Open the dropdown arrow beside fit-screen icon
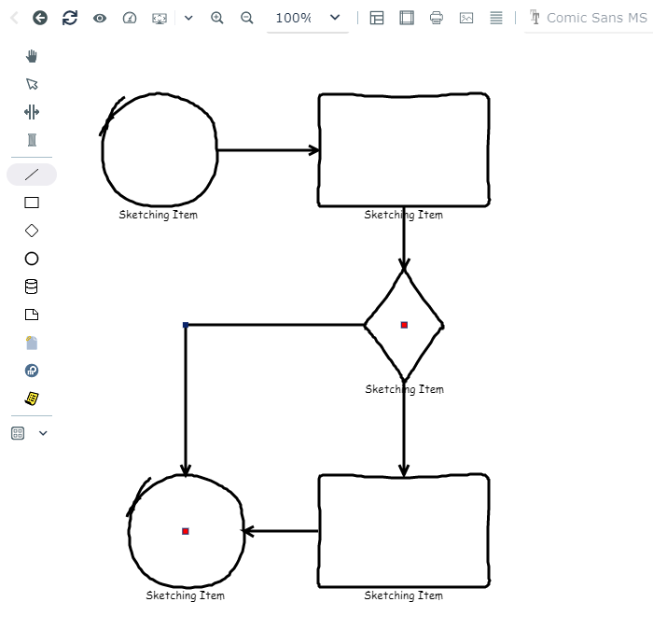Screen dimensions: 653x644 point(188,18)
